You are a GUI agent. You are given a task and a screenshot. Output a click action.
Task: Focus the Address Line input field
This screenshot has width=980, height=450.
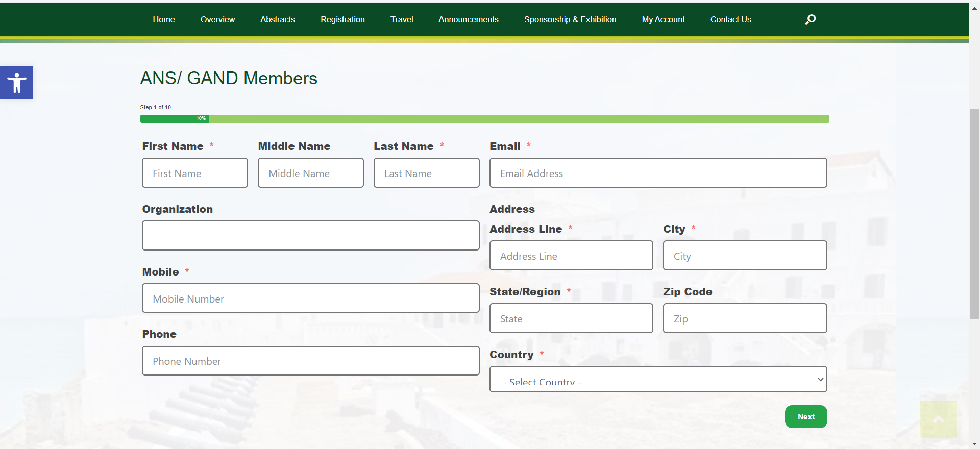pos(571,256)
